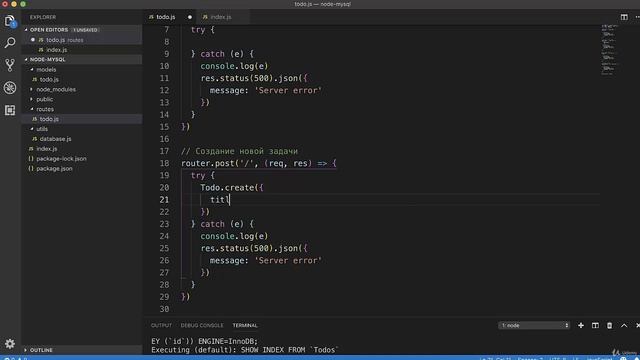The image size is (640, 360).
Task: Click terminal line with 'ENGINE=InnoDB;'
Action: tap(204, 341)
